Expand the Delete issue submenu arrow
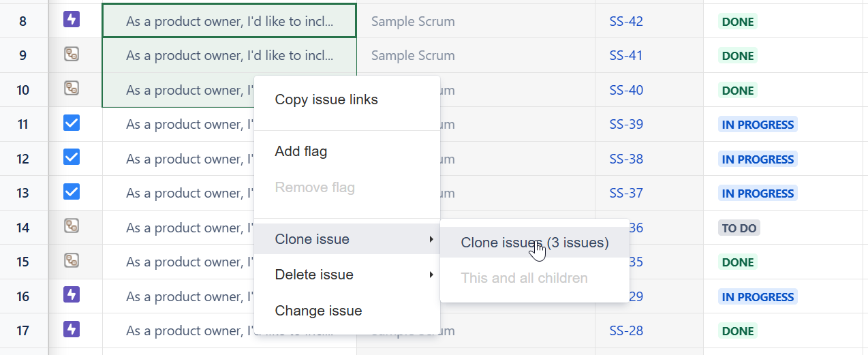This screenshot has width=868, height=355. tap(431, 275)
